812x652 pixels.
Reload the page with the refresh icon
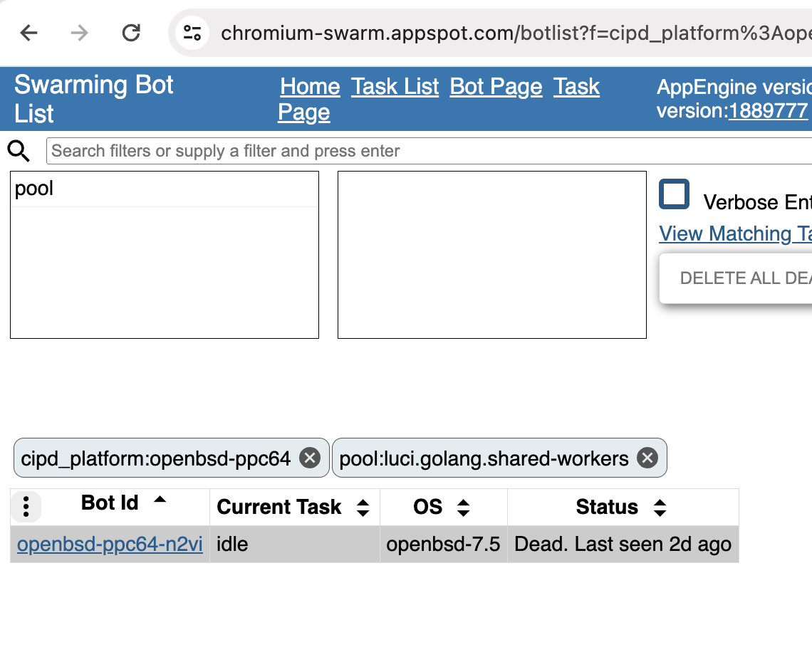point(131,33)
